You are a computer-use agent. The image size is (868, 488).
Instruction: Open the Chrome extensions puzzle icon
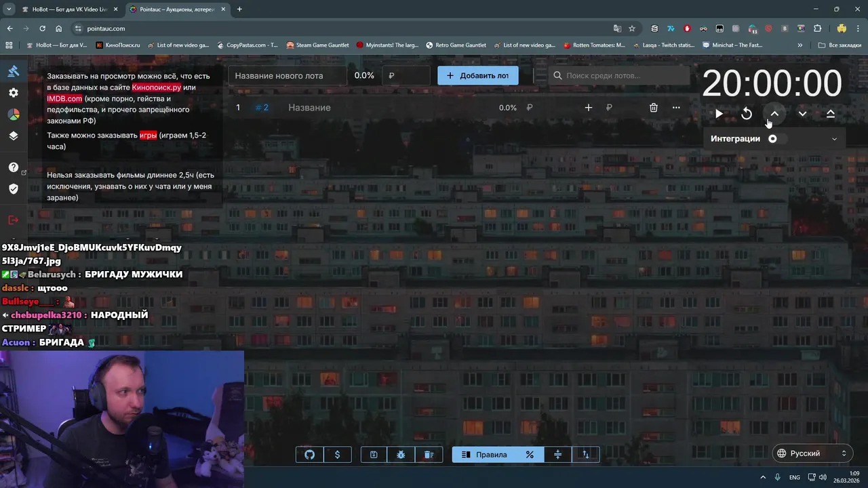click(817, 28)
